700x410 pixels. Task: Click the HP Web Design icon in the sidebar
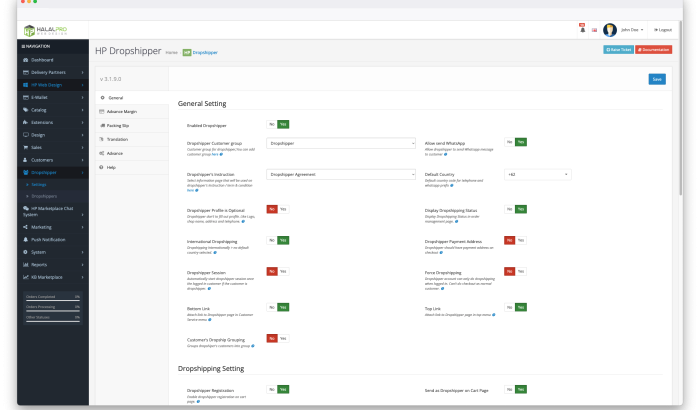(25, 85)
